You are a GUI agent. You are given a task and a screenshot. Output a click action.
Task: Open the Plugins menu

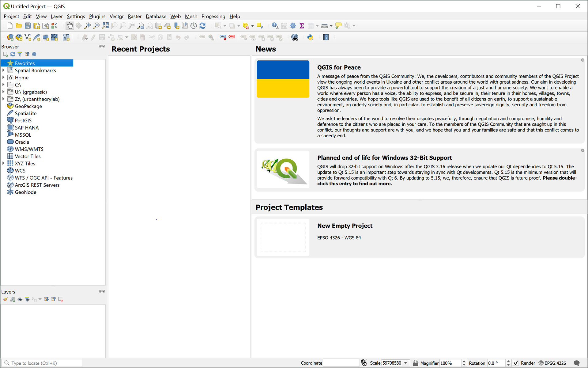coord(97,16)
